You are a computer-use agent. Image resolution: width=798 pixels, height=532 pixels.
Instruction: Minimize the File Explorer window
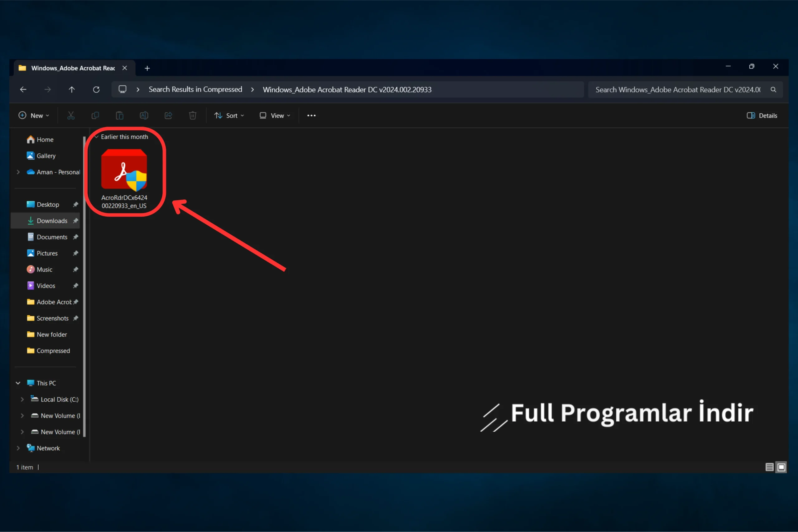click(728, 66)
